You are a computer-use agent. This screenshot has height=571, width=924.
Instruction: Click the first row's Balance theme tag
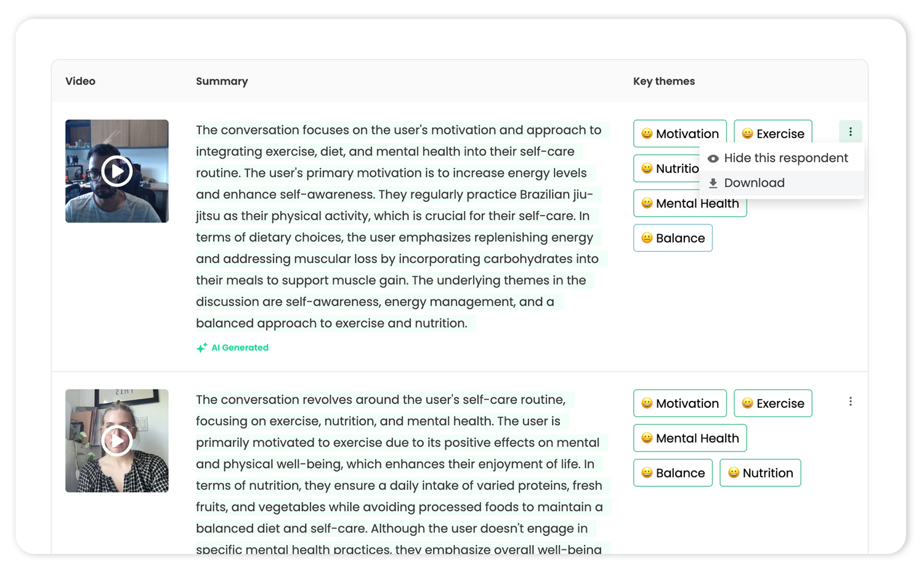[x=673, y=238]
